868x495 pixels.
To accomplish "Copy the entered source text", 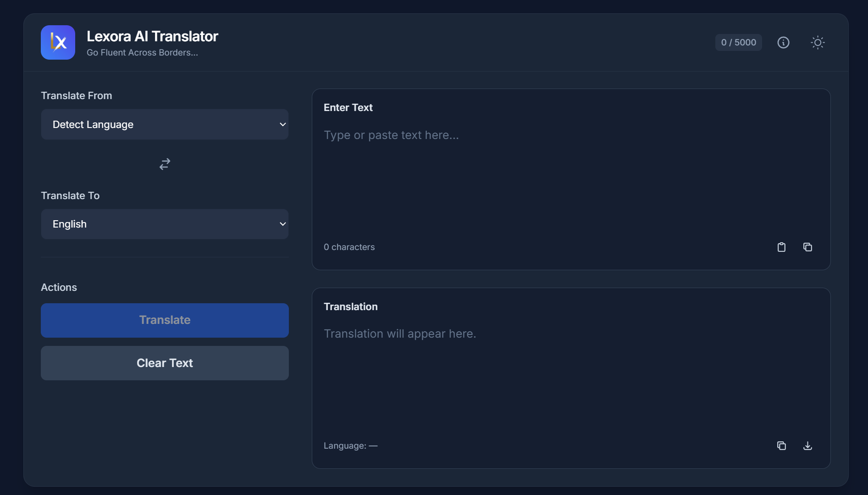I will (x=807, y=247).
